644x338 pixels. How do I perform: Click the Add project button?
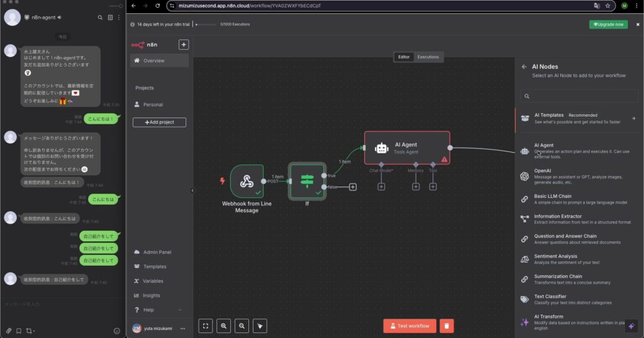pyautogui.click(x=159, y=123)
